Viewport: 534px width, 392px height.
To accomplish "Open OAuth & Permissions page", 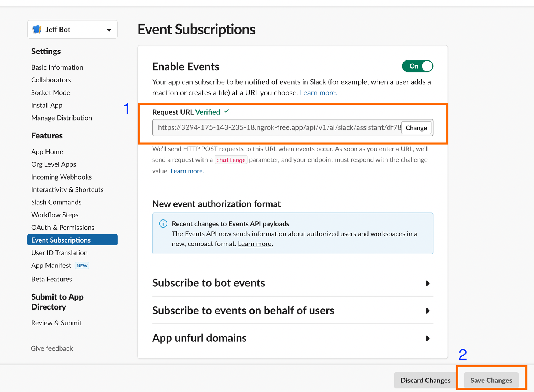I will (x=63, y=228).
